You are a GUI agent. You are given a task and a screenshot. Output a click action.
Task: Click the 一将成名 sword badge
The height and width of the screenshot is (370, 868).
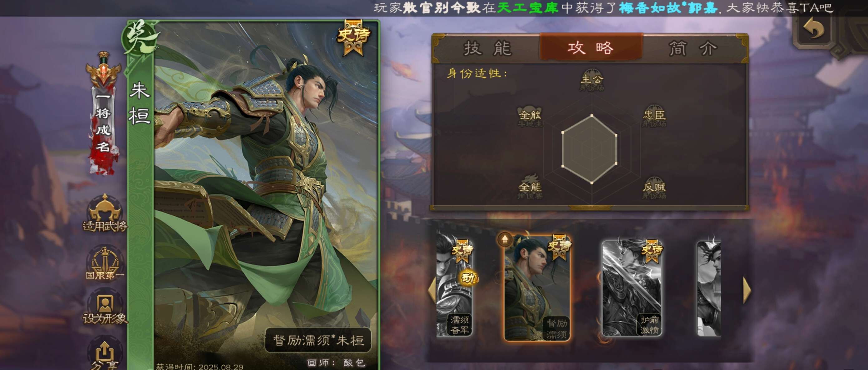[x=103, y=113]
